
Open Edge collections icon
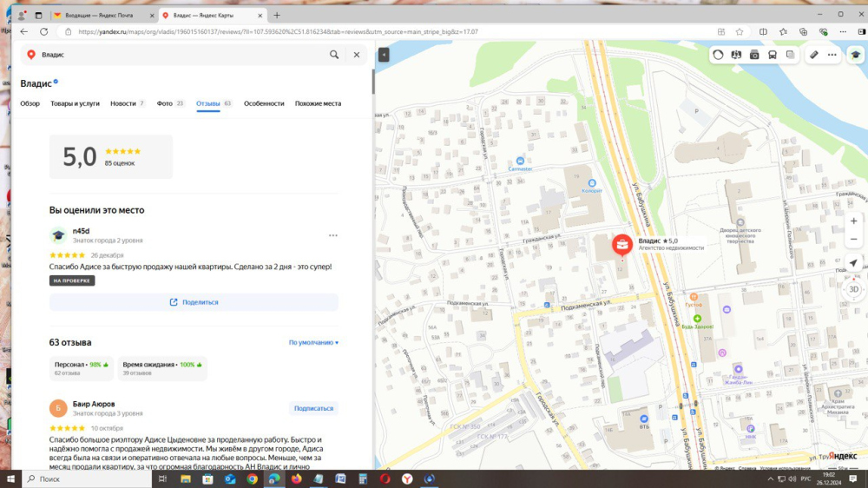(803, 31)
